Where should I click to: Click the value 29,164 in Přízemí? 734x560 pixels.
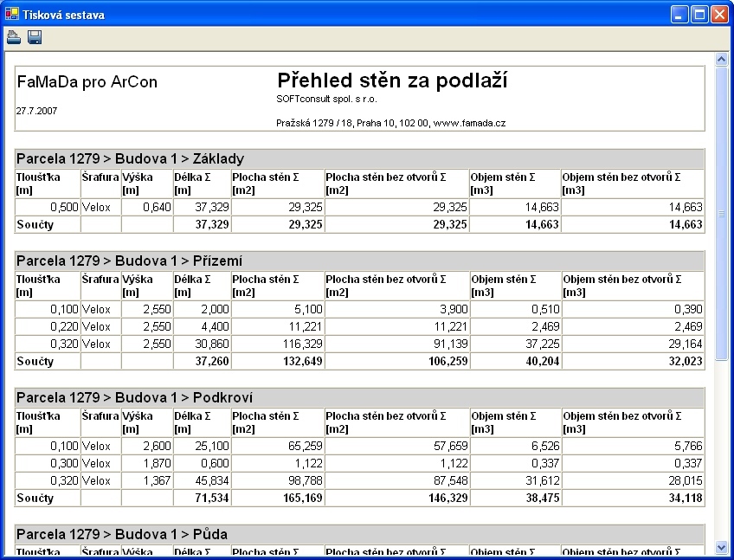[x=686, y=344]
